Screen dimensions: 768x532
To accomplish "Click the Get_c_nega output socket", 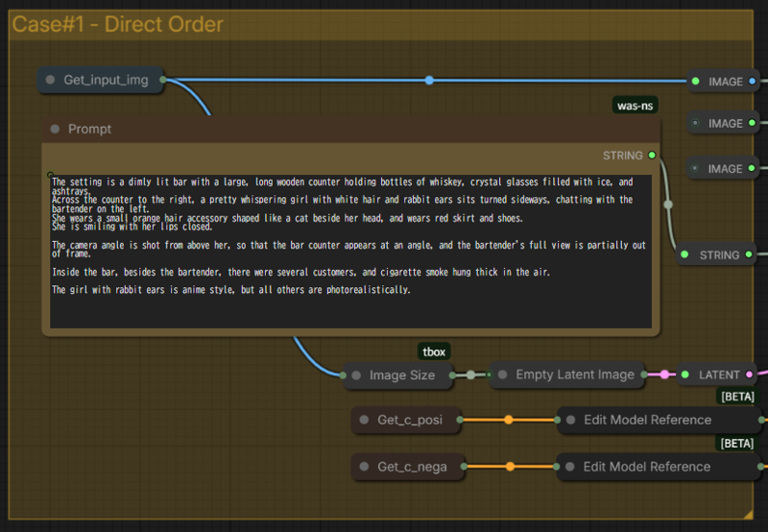I will pos(464,467).
